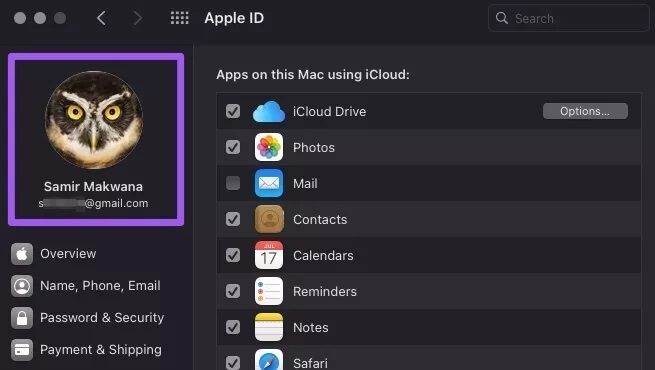The height and width of the screenshot is (370, 655).
Task: Open Name, Phone, Email section
Action: (x=100, y=286)
